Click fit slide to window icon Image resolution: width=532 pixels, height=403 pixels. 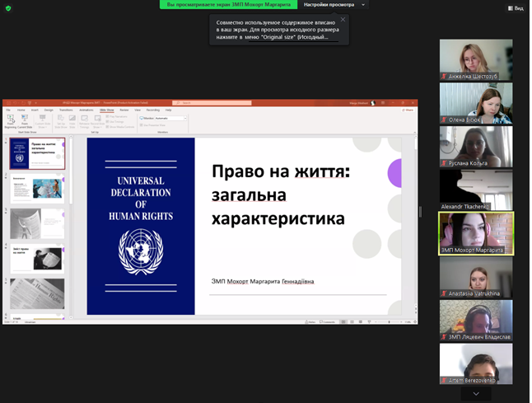pyautogui.click(x=415, y=321)
